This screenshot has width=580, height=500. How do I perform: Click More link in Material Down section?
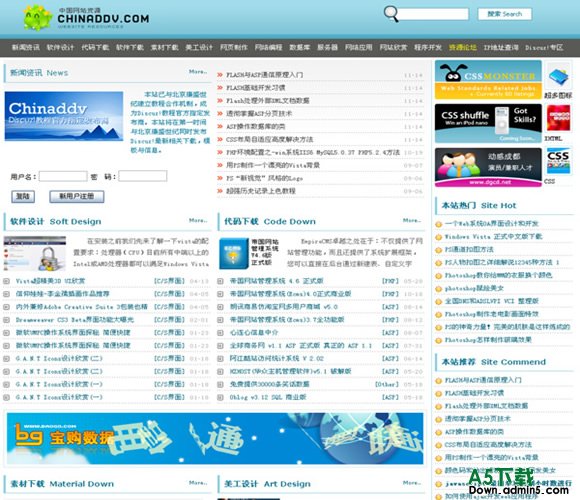198,483
